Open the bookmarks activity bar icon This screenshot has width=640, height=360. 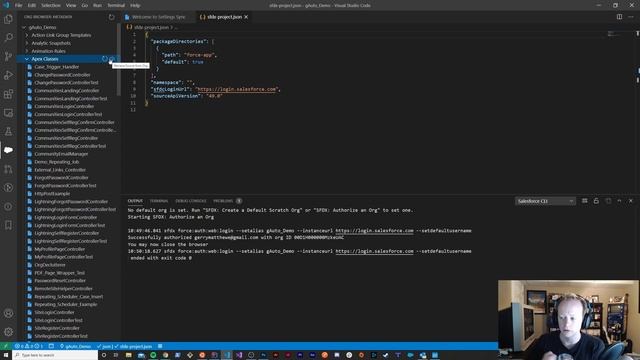tap(8, 225)
